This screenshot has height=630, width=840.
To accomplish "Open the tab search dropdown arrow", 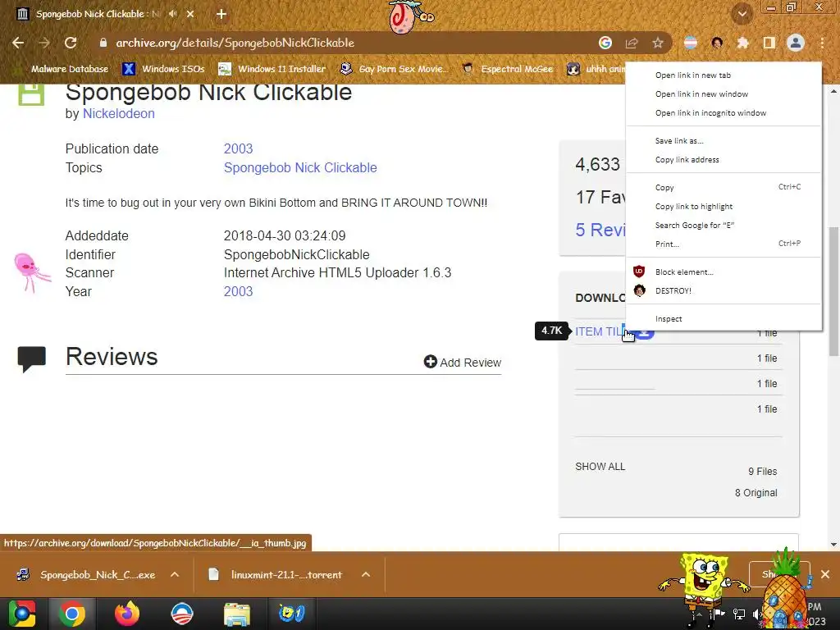I will coord(742,14).
